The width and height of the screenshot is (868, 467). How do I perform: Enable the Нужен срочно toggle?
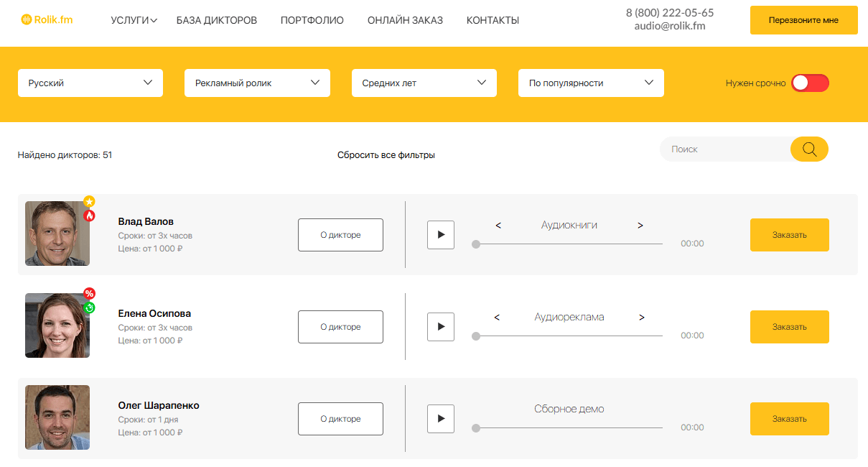(810, 83)
